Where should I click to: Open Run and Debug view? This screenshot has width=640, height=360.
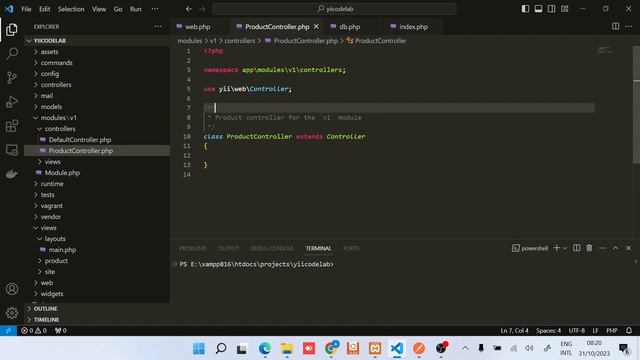[x=12, y=102]
